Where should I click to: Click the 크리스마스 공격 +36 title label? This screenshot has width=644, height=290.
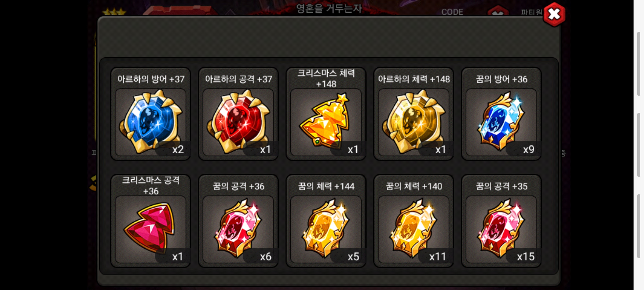click(x=151, y=185)
